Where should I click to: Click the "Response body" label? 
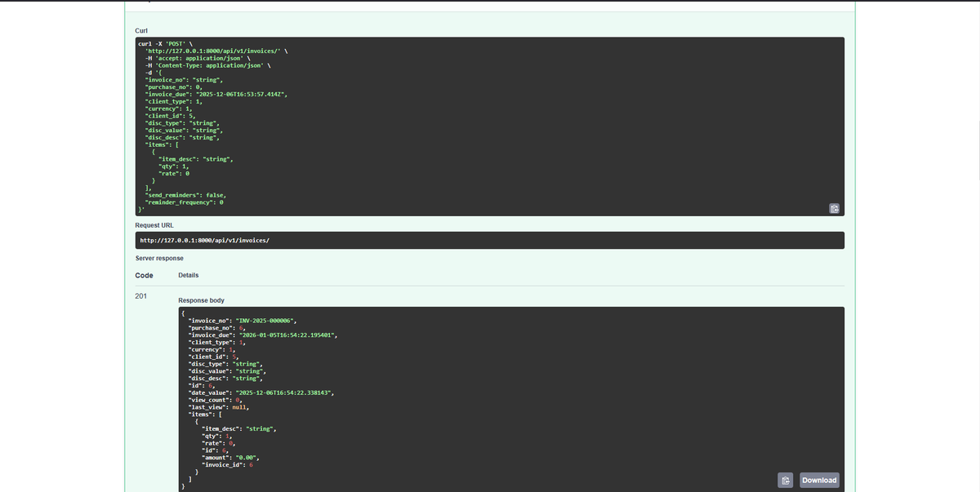pyautogui.click(x=201, y=300)
